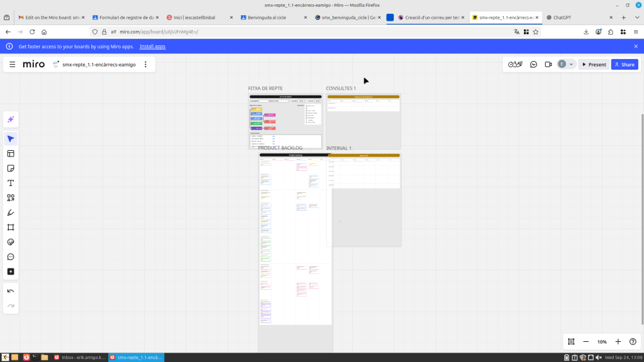Click the blue Share button

pyautogui.click(x=625, y=64)
